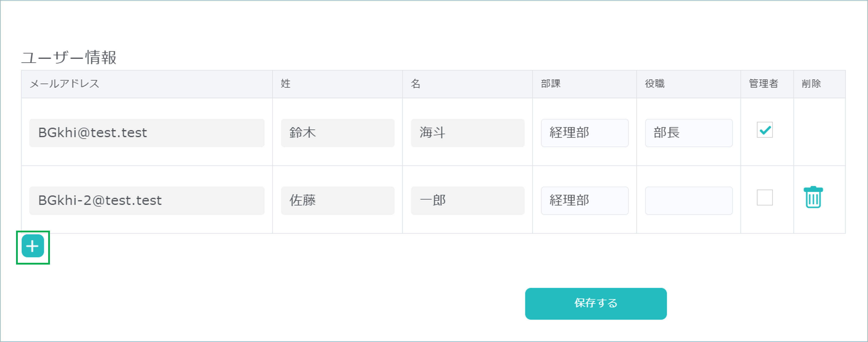This screenshot has width=868, height=342.
Task: Select the 鈴木 surname field
Action: pyautogui.click(x=337, y=133)
